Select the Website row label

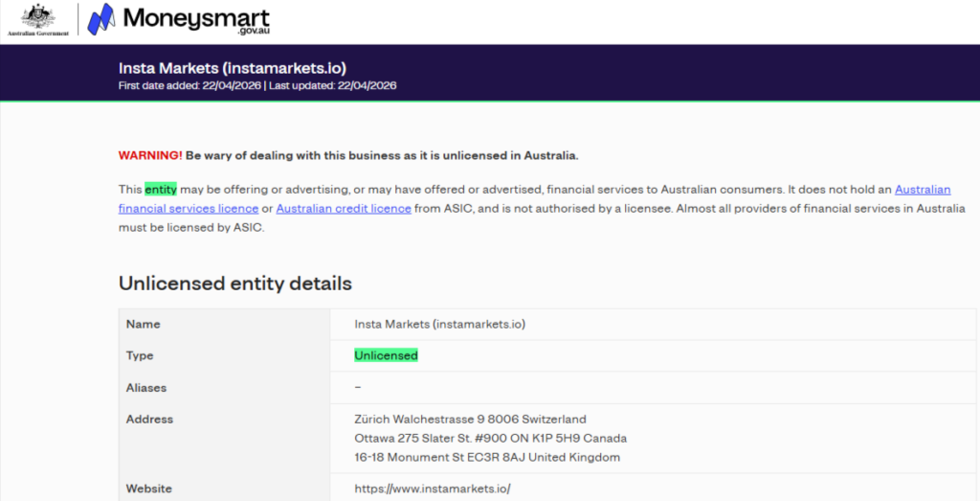click(x=148, y=489)
